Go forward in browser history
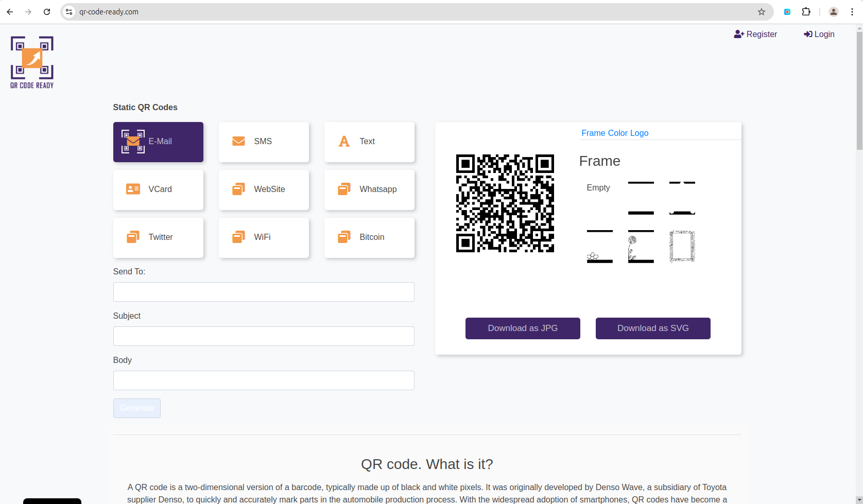 click(x=28, y=12)
